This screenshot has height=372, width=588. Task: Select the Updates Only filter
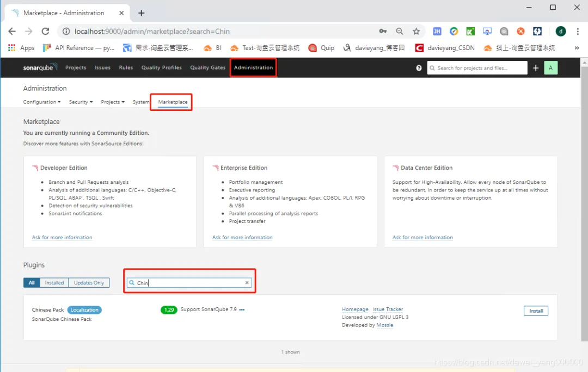click(89, 283)
